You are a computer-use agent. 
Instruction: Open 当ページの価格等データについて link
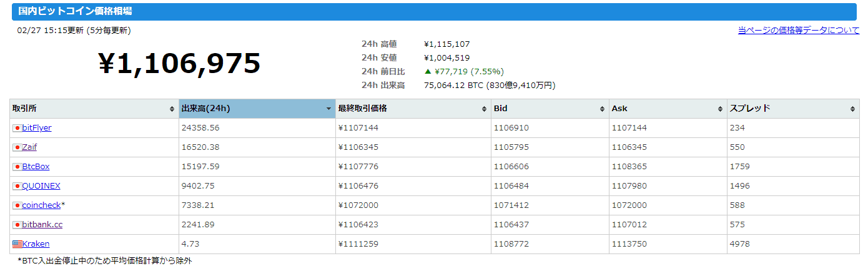[798, 30]
